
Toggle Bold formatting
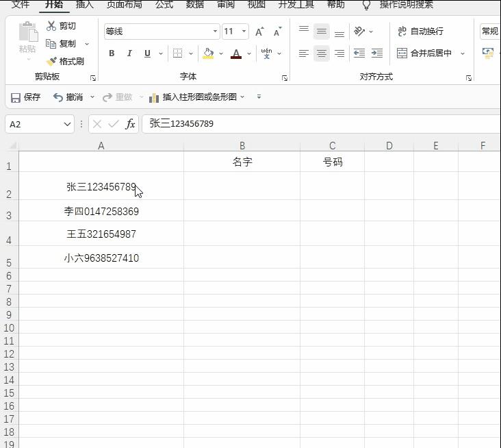pos(112,53)
